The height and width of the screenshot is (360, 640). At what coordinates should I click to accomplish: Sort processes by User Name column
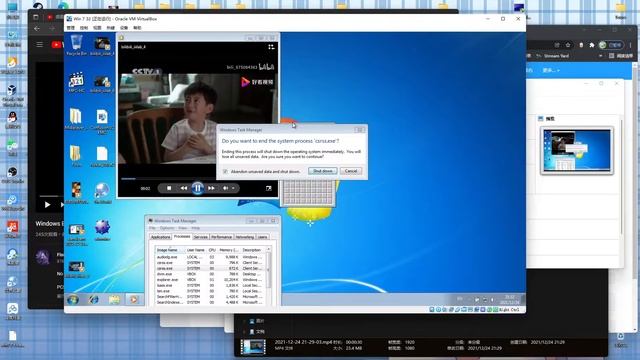click(196, 250)
